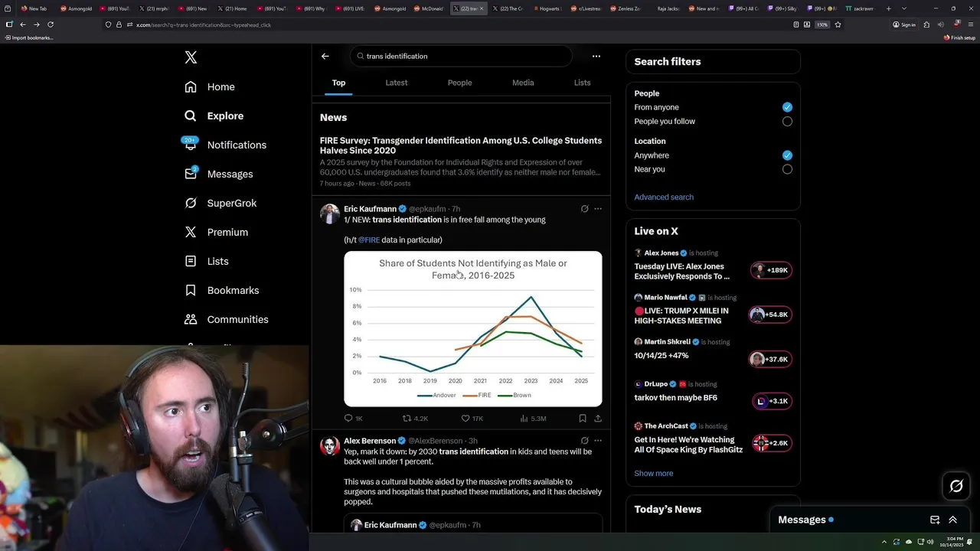This screenshot has width=980, height=551.
Task: Select the Anywhere location option
Action: click(x=787, y=155)
